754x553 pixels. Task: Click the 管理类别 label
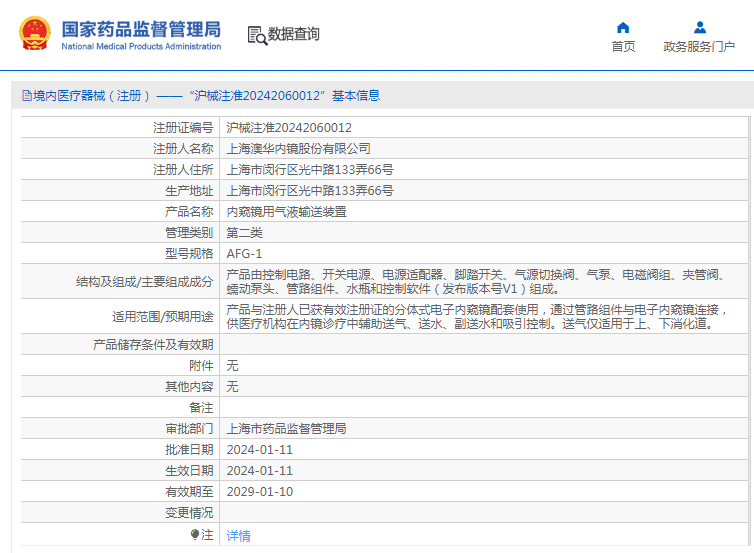click(x=189, y=233)
